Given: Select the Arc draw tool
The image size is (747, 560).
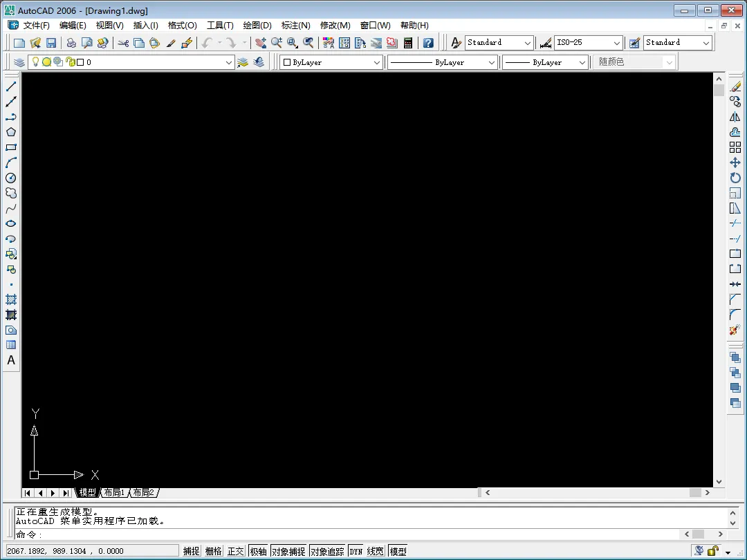Looking at the screenshot, I should 11,162.
